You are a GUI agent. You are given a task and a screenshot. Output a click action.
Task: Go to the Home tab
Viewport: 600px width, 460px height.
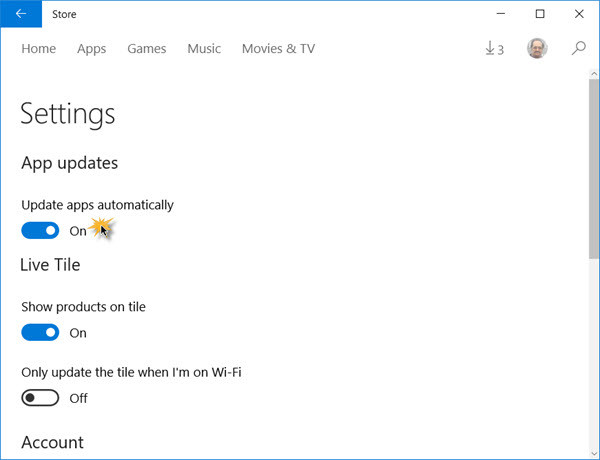point(39,49)
